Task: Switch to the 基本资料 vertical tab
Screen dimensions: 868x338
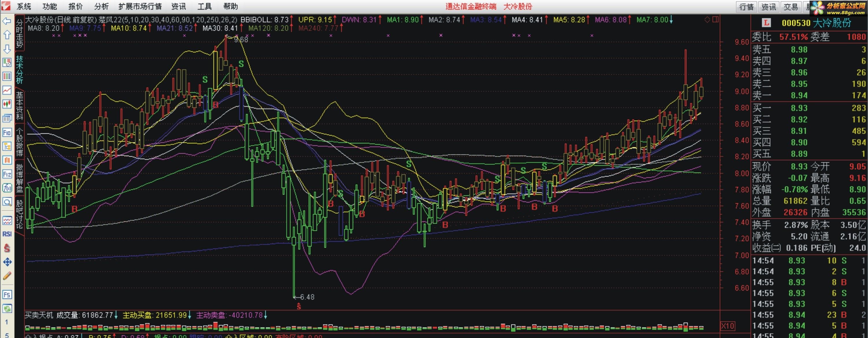Action: click(x=20, y=106)
